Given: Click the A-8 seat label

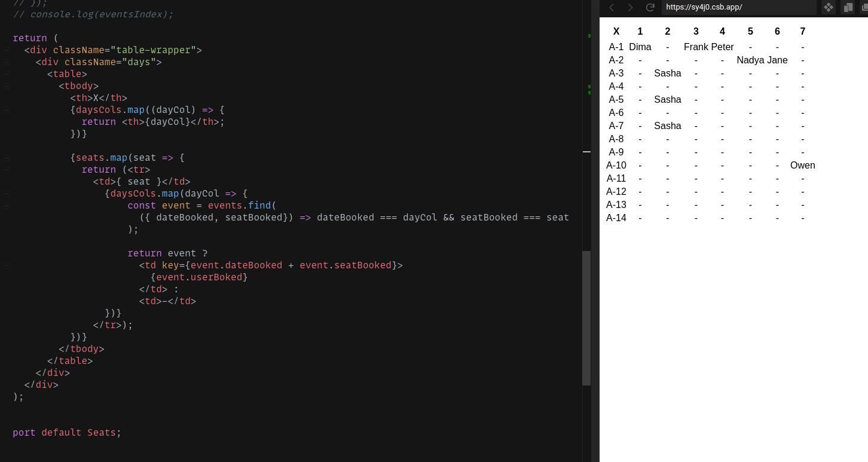Looking at the screenshot, I should pyautogui.click(x=616, y=139).
